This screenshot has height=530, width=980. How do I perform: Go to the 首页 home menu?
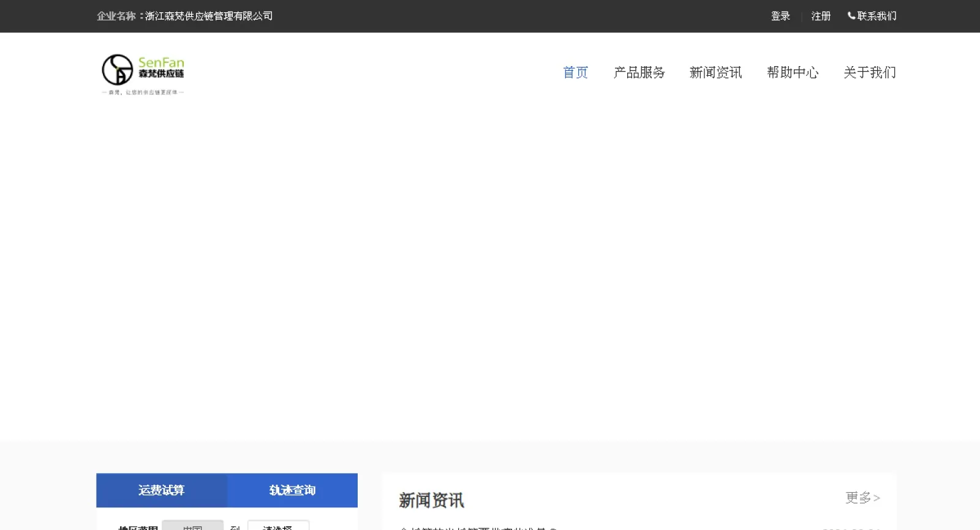pyautogui.click(x=576, y=72)
